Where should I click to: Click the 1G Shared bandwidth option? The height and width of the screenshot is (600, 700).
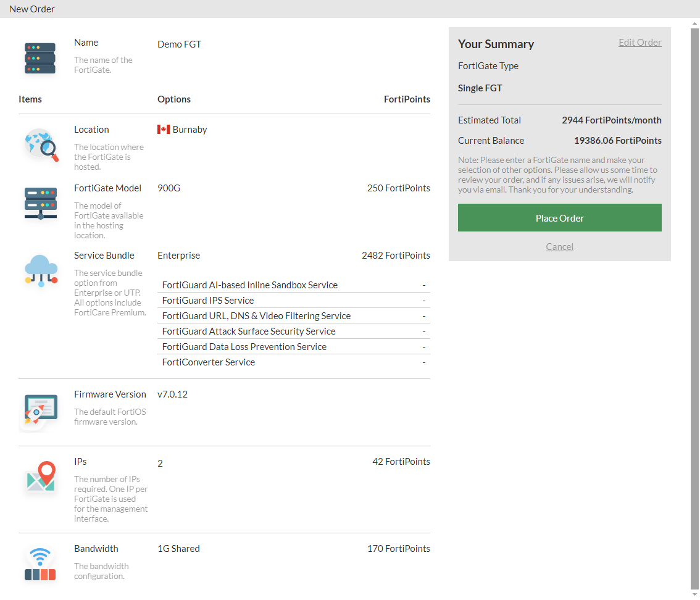[x=178, y=548]
